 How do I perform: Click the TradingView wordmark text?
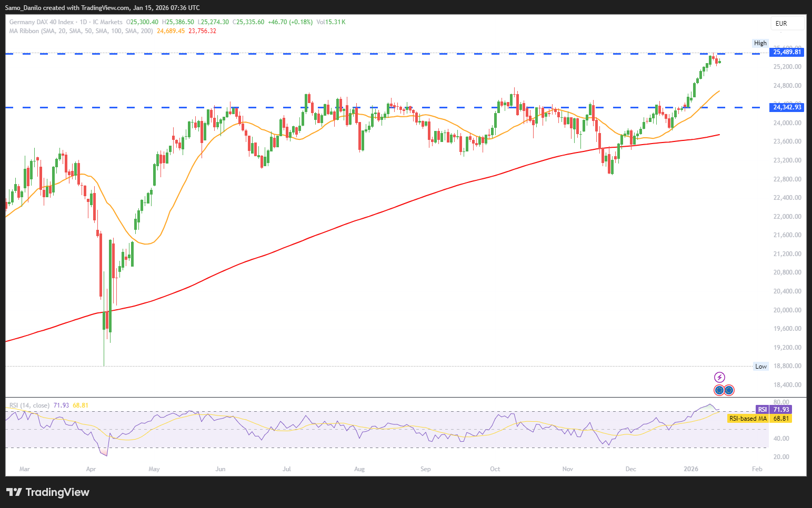coord(57,492)
